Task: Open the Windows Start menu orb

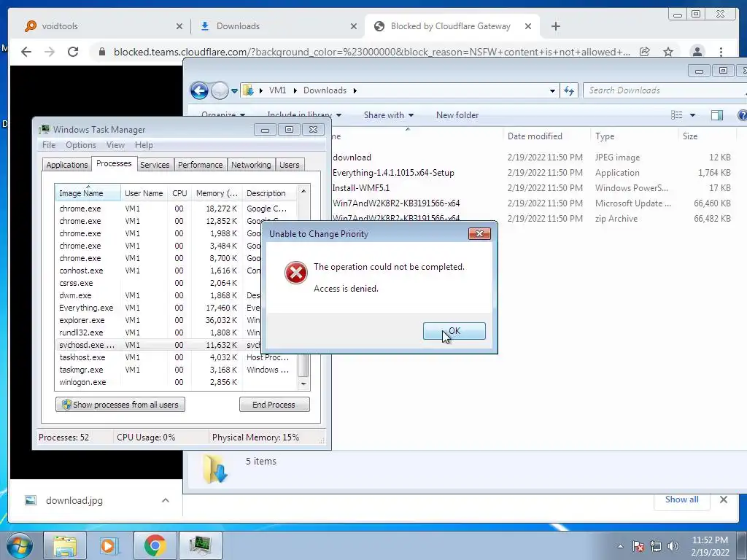Action: [20, 545]
